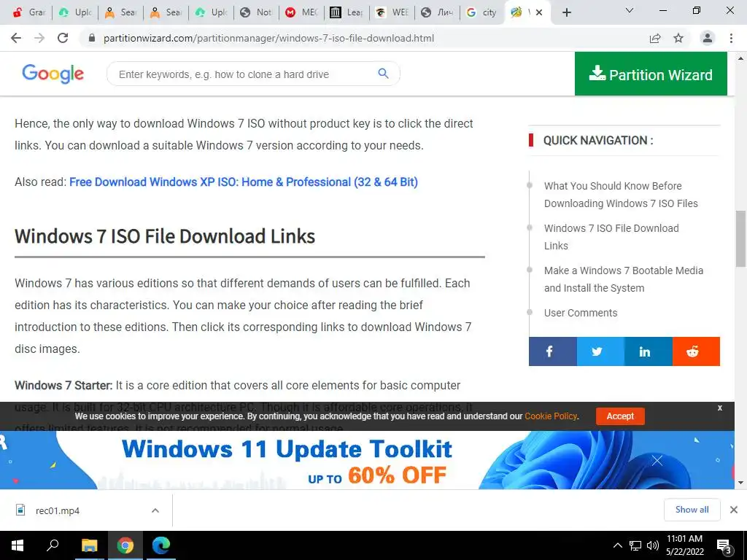Click the Windows 11 Update Toolkit banner
The width and height of the screenshot is (747, 560).
(368, 460)
